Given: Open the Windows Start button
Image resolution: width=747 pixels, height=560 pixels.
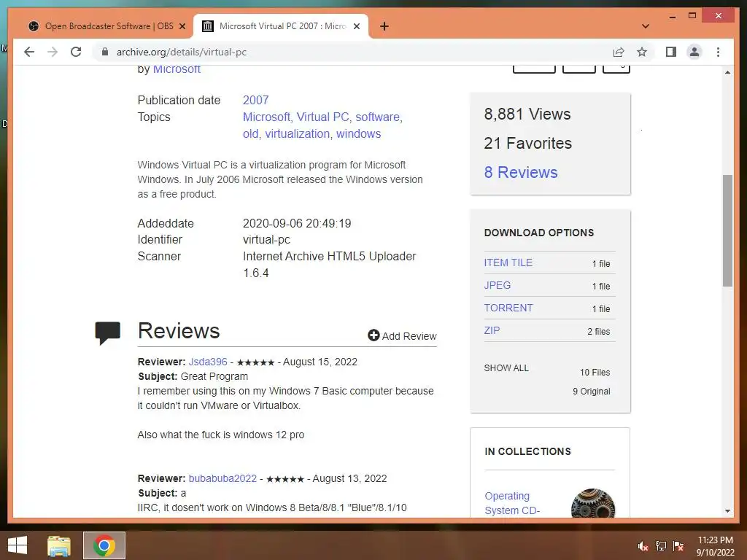Looking at the screenshot, I should pos(18,545).
